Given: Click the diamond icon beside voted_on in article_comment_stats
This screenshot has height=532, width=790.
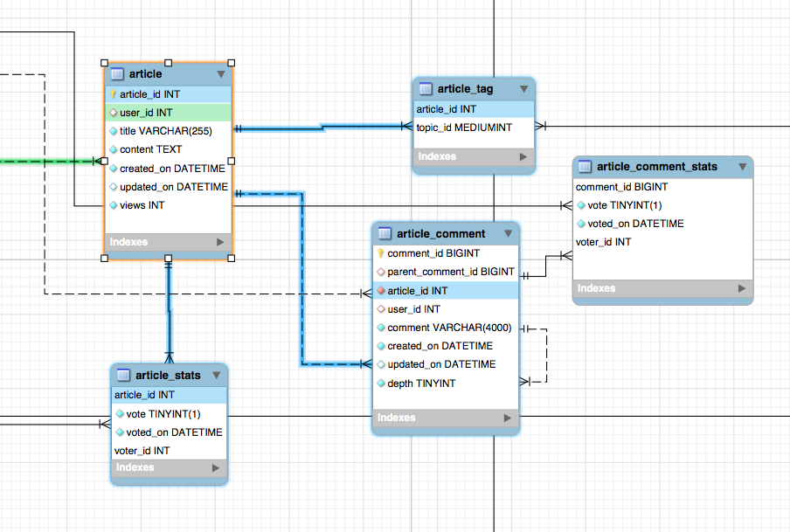Looking at the screenshot, I should [581, 224].
